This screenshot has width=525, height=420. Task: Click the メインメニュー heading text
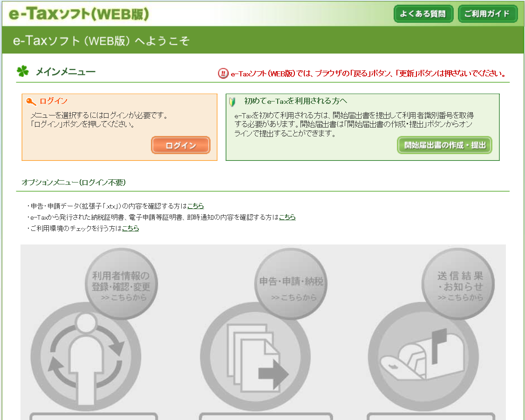(66, 72)
